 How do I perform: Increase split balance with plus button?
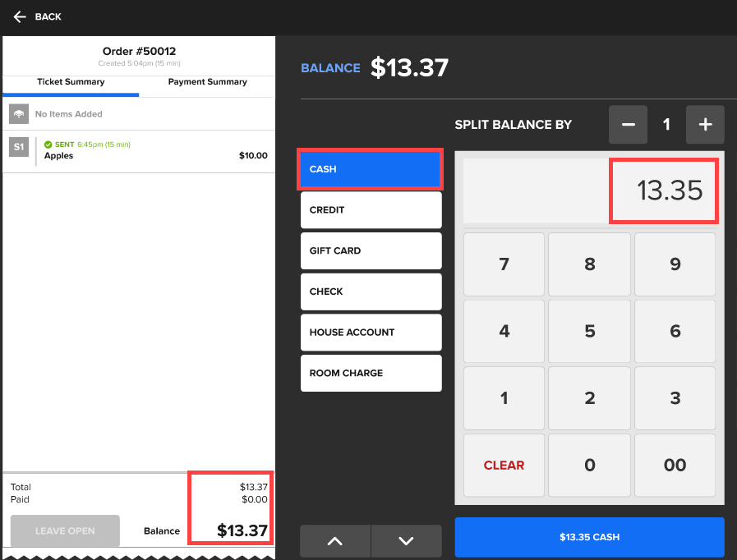[x=704, y=125]
